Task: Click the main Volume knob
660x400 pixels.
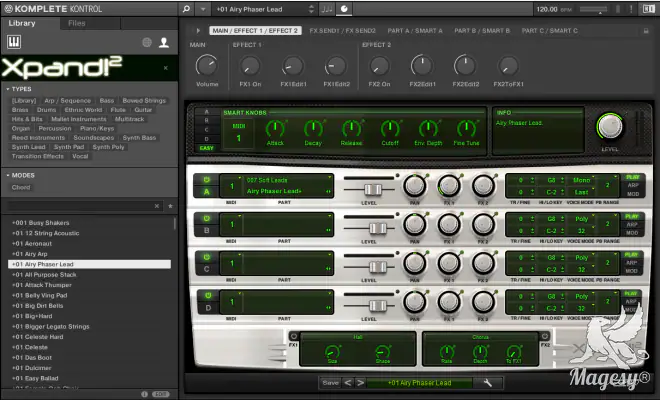Action: click(x=207, y=66)
